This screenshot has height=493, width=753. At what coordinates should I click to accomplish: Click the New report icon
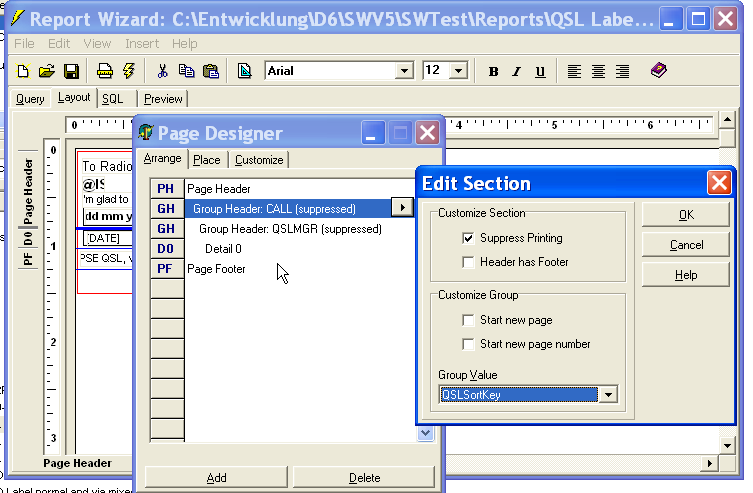tap(23, 71)
